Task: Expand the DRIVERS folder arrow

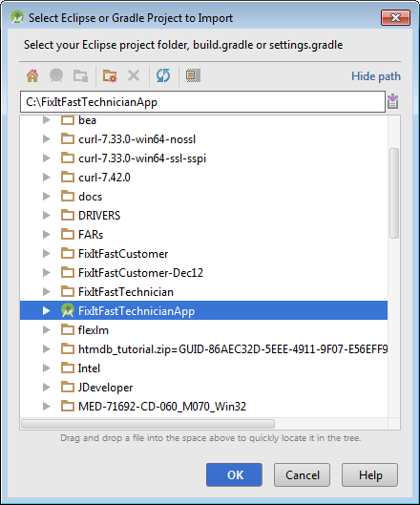Action: 47,215
